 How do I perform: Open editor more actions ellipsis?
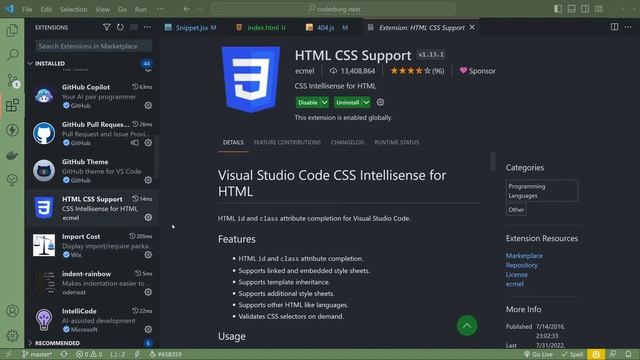[x=628, y=27]
